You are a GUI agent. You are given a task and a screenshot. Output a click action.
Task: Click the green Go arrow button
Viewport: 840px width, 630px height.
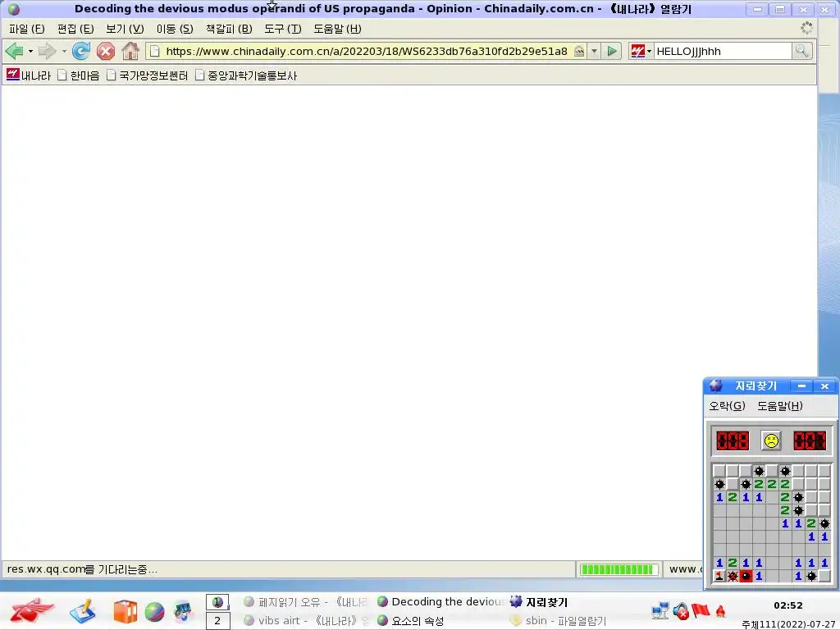point(612,52)
